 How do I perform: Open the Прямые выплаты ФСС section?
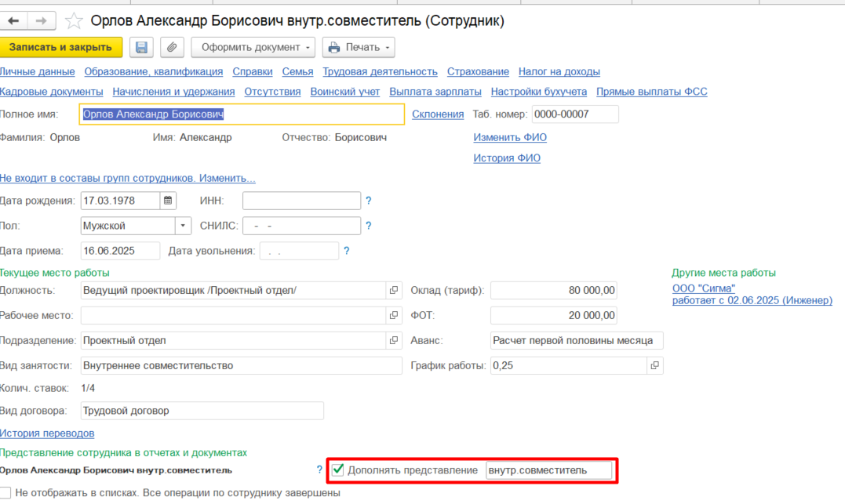coord(652,92)
